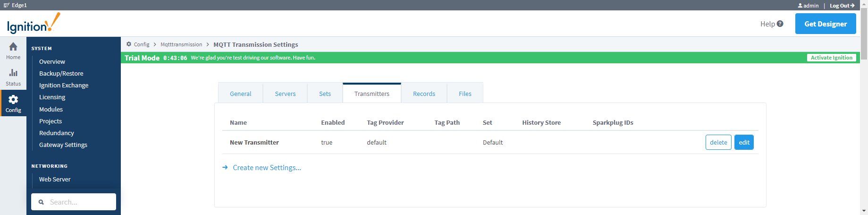Click the Ignition logo

[34, 23]
